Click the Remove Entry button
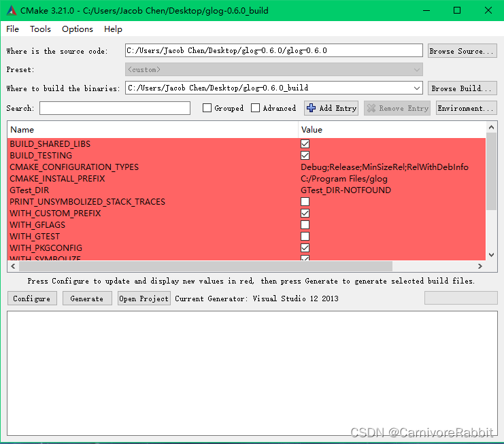 pos(397,108)
